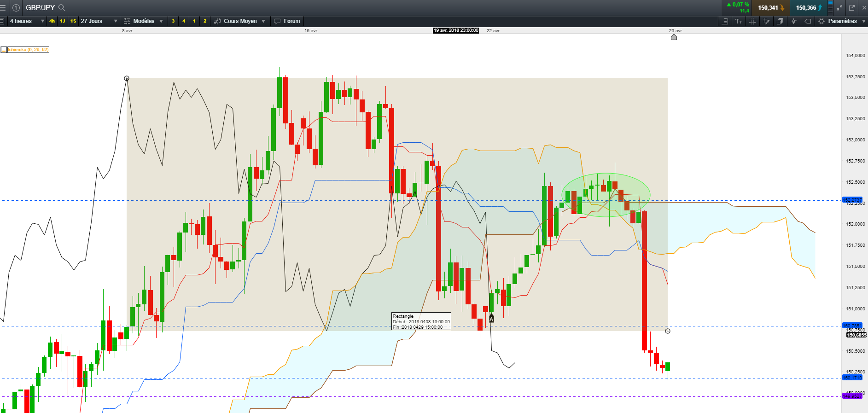Collapse the Ichimoku indicator with minus box

(4, 50)
